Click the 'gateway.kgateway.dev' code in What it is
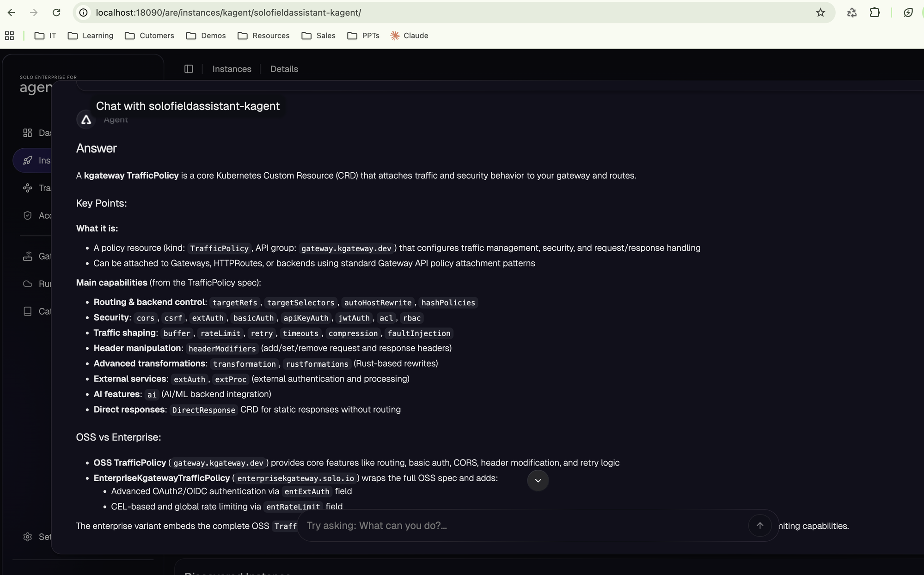The image size is (924, 575). click(346, 248)
